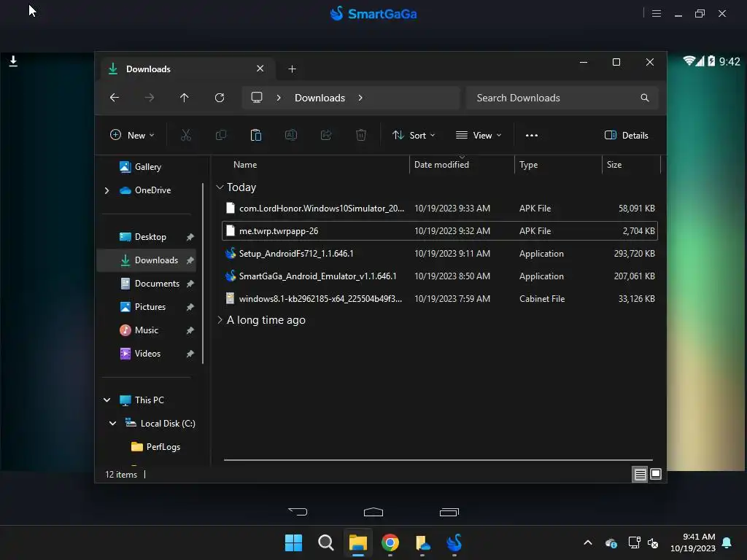The height and width of the screenshot is (560, 747).
Task: Select me.twrp.twrpapp-26 file
Action: [x=440, y=231]
